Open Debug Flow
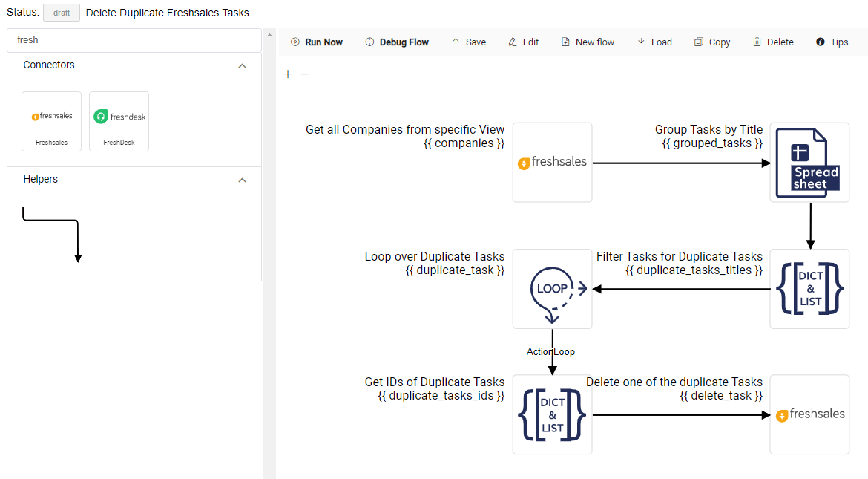 (x=397, y=42)
